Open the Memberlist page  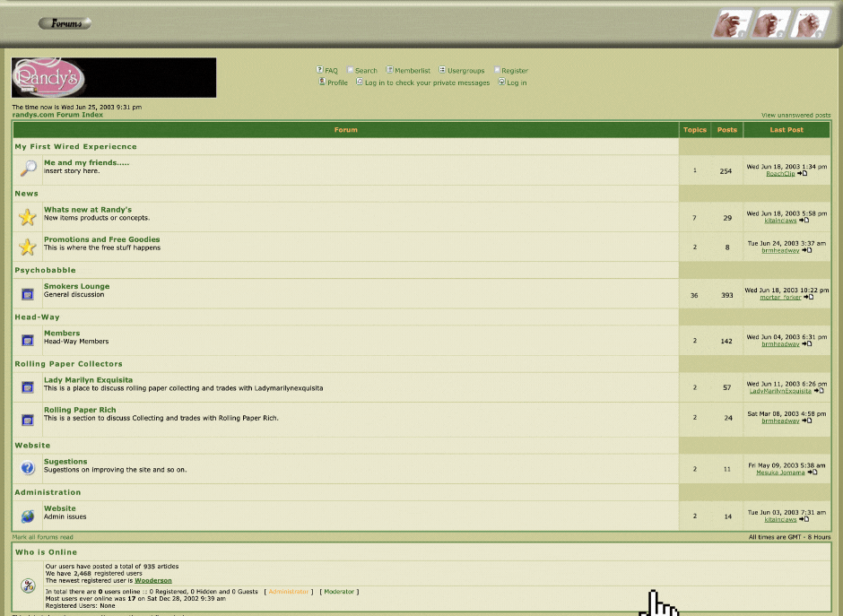[412, 70]
